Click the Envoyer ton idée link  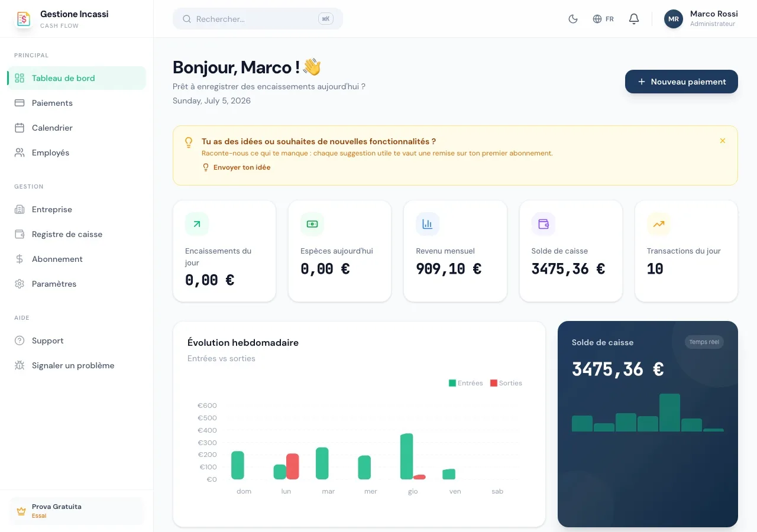pos(237,167)
